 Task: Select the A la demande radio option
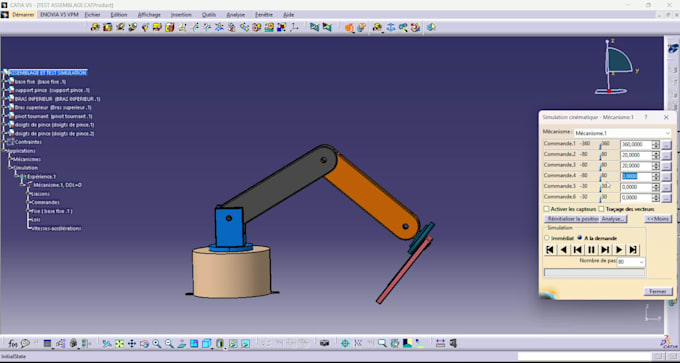coord(580,238)
